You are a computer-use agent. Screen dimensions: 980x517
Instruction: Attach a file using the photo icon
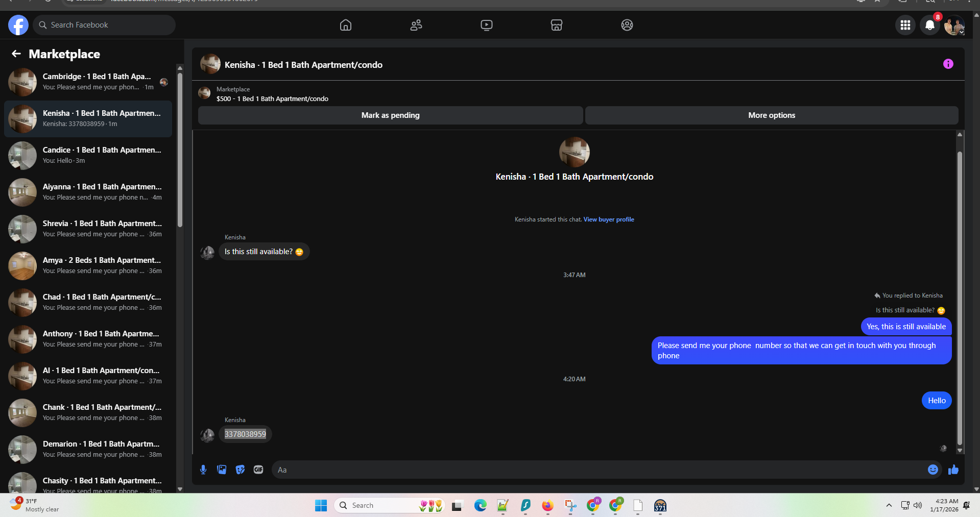coord(222,470)
